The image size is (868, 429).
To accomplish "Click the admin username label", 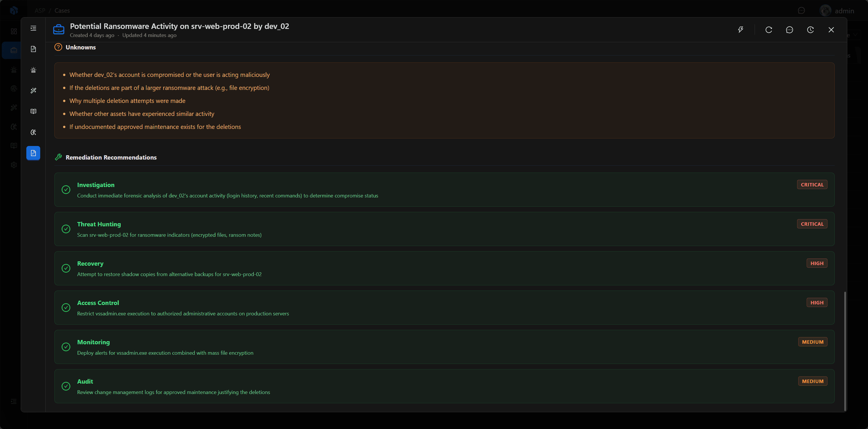I will 844,11.
